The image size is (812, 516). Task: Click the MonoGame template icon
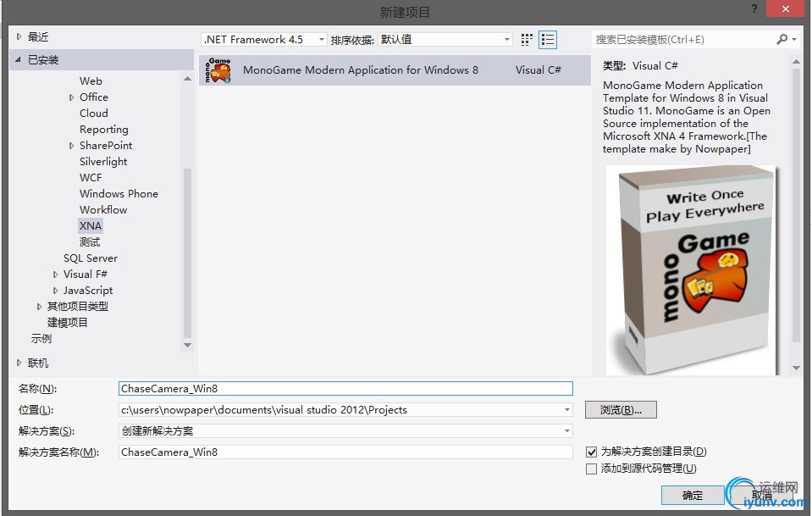[218, 70]
